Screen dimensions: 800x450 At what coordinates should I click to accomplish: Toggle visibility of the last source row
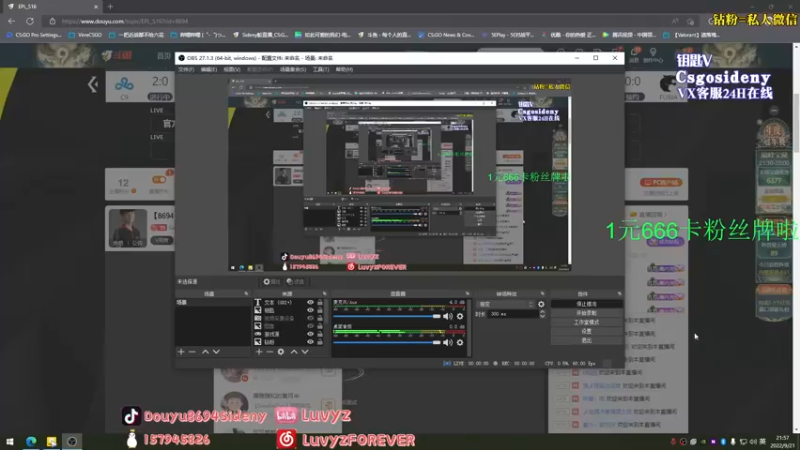[310, 342]
